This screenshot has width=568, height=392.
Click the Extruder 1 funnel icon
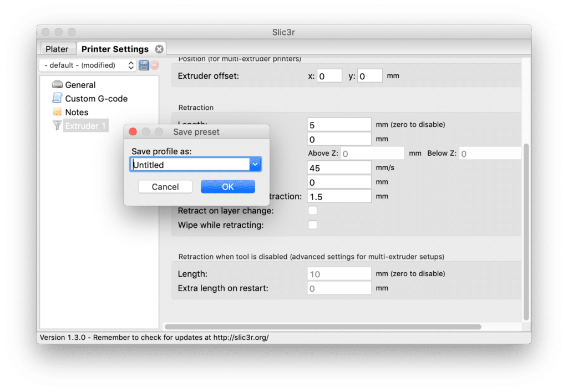57,125
